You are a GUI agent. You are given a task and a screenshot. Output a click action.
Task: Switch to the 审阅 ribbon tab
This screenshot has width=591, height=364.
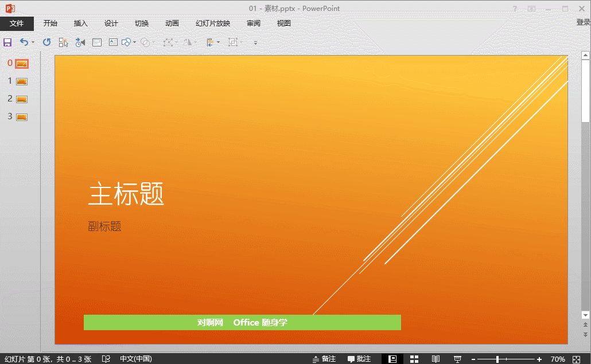coord(254,24)
